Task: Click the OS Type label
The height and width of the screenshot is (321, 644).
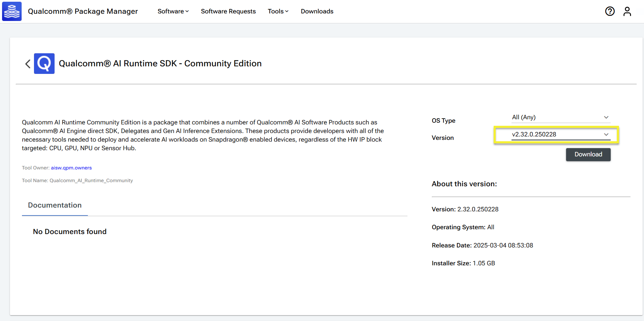Action: [444, 121]
